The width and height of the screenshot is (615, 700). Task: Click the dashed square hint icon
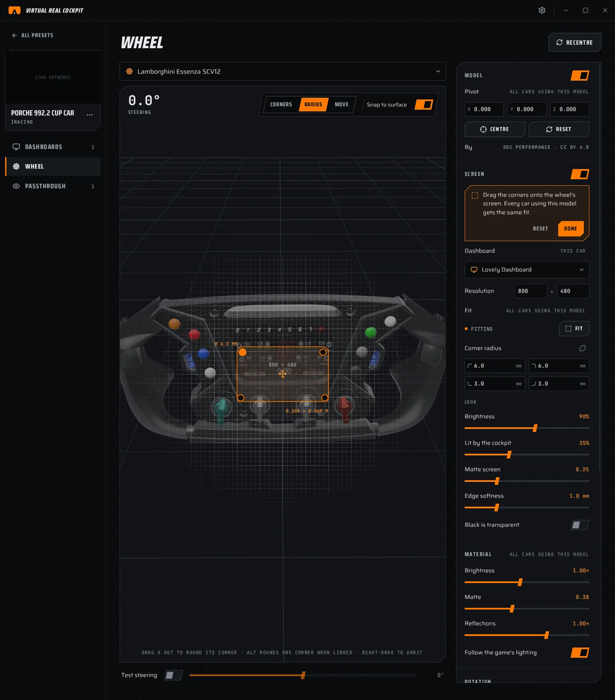coord(475,195)
